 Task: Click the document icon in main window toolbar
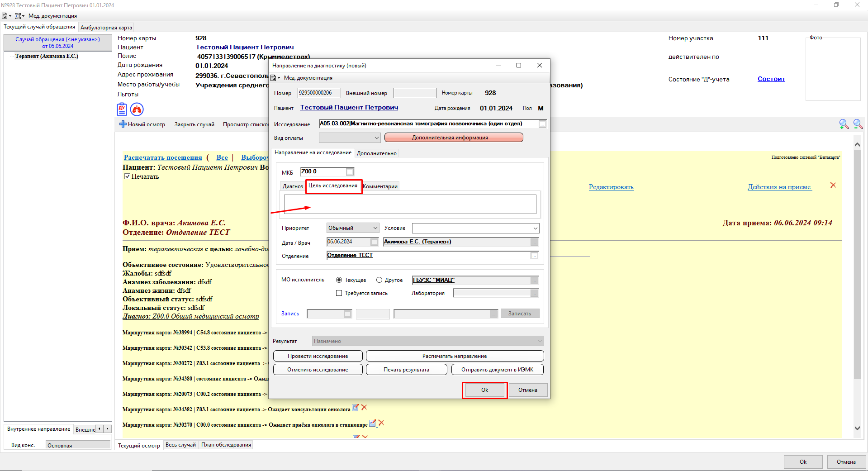click(x=5, y=16)
